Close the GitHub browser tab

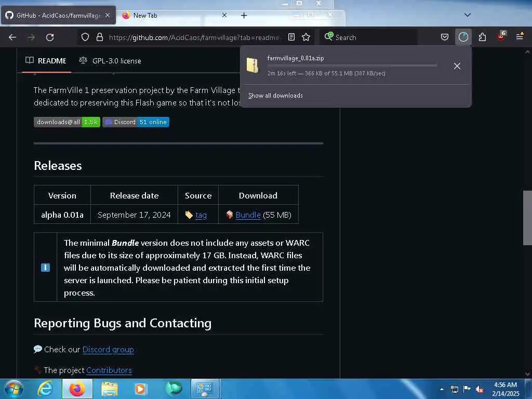108,15
